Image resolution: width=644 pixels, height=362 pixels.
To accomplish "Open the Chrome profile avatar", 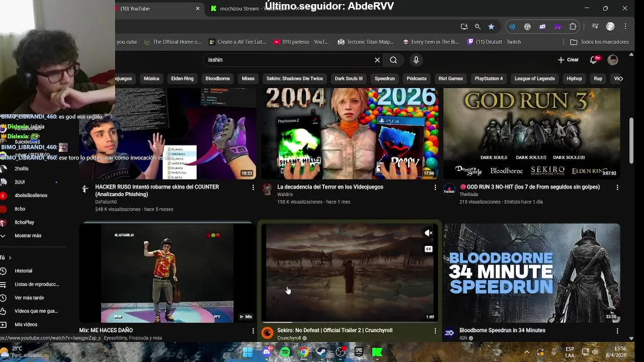I will 610,27.
